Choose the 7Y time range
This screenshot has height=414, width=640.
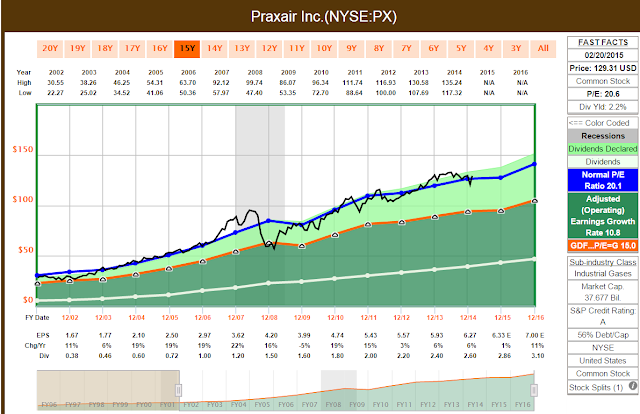[406, 49]
